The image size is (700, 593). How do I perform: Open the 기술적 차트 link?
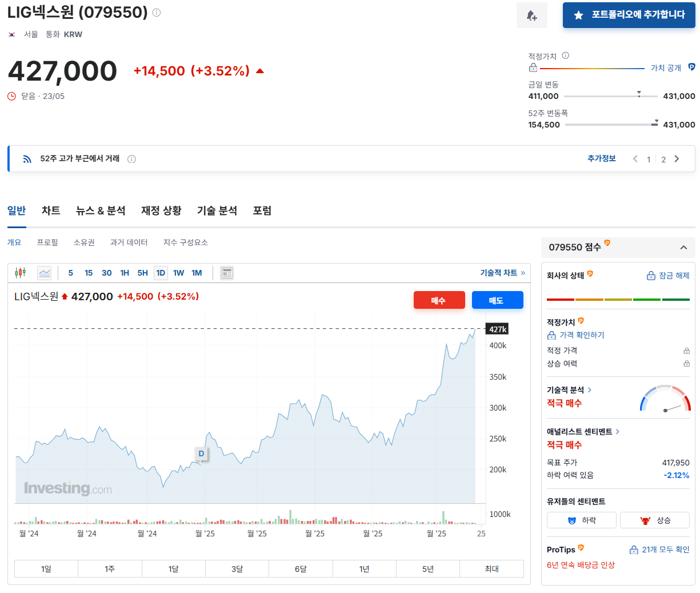502,273
